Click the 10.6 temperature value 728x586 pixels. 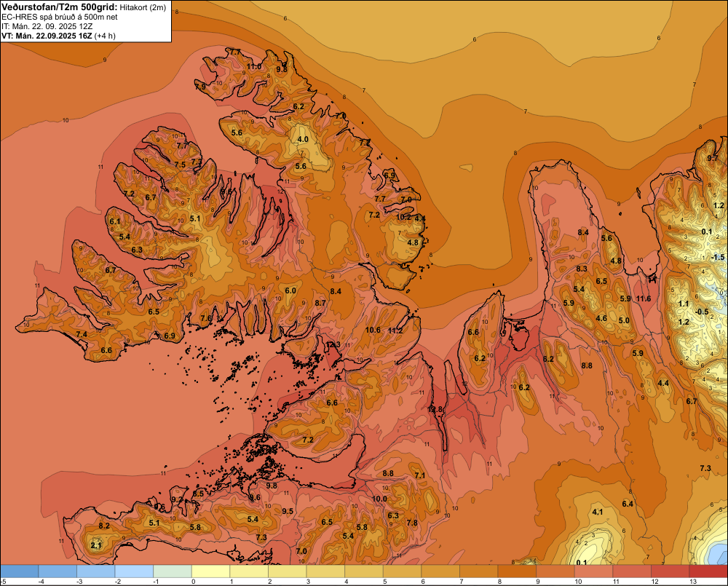[x=373, y=330]
